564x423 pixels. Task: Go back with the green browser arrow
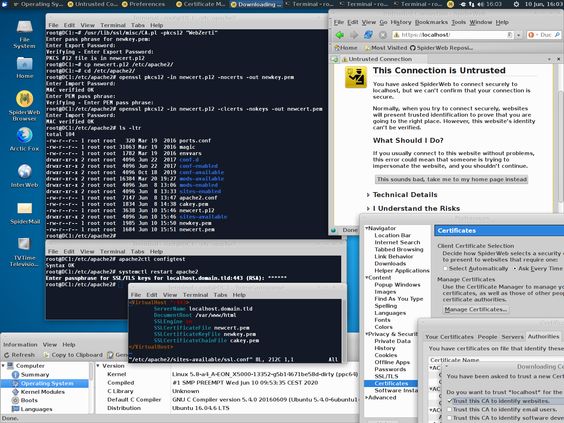[x=340, y=35]
